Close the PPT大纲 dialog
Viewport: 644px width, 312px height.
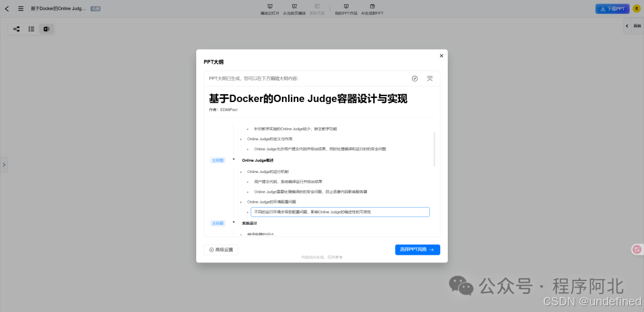tap(441, 56)
